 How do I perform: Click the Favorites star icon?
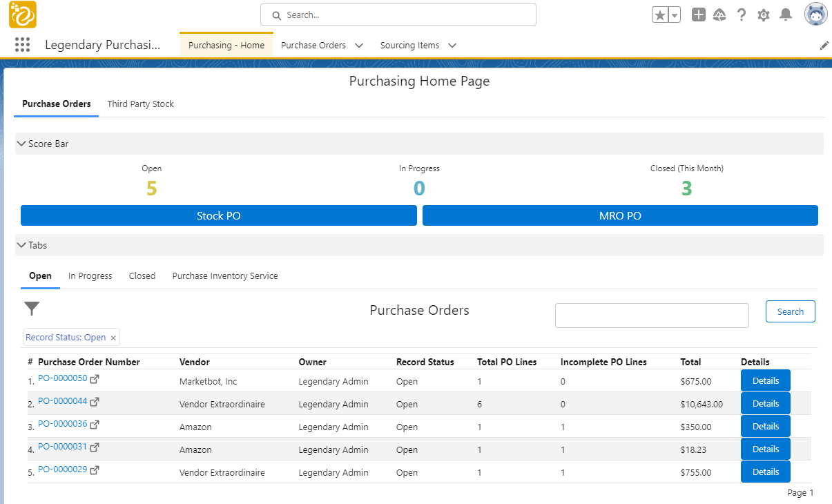pos(660,15)
